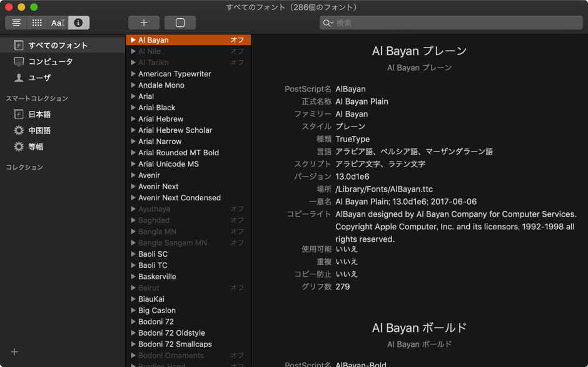Select the disabled Ayuthaya font entry

[154, 209]
